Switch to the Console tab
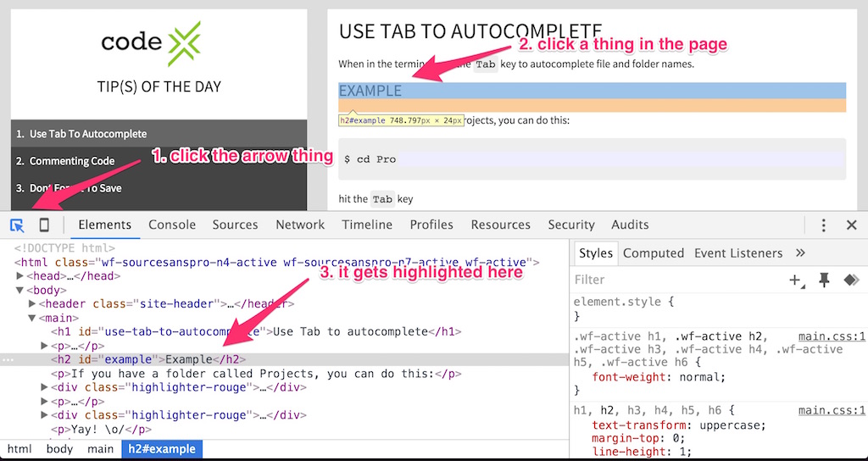This screenshot has width=868, height=461. [172, 225]
